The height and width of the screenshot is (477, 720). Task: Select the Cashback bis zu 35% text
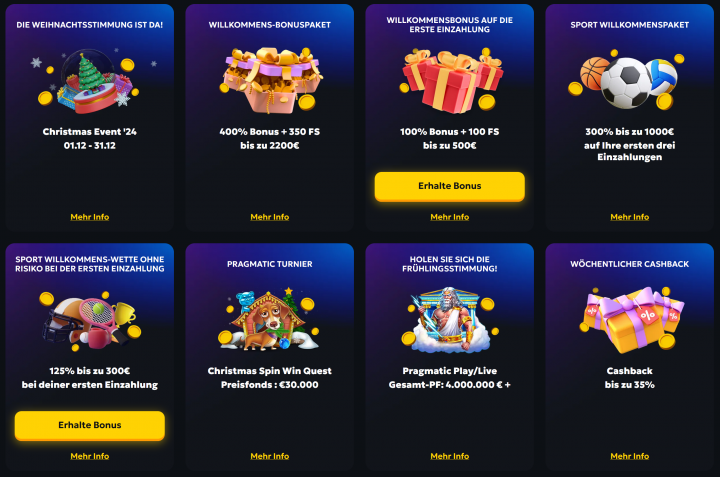tap(630, 377)
